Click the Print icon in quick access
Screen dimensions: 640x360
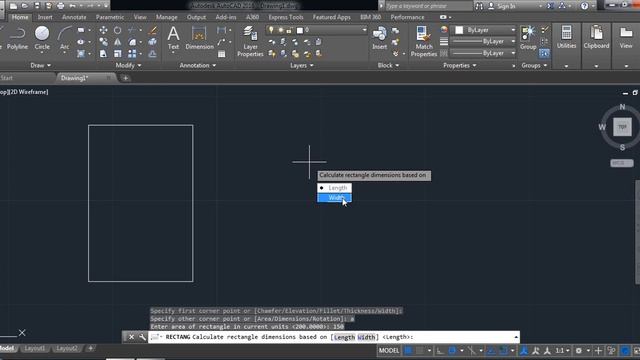(x=60, y=6)
